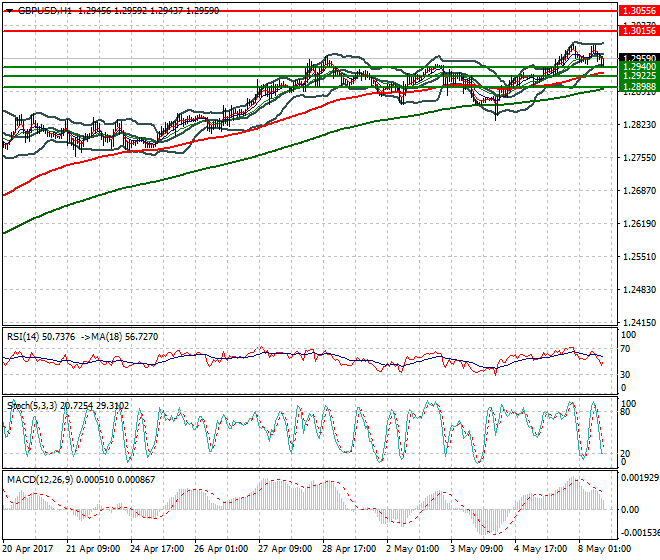Viewport: 660px width, 560px height.
Task: Click the 26 Apr 01:00 time label
Action: coord(221,549)
